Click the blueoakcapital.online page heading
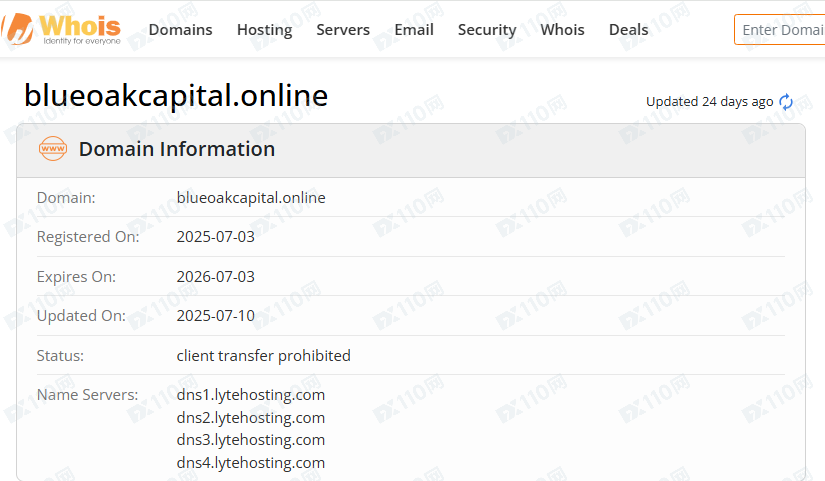The width and height of the screenshot is (825, 481). 176,96
